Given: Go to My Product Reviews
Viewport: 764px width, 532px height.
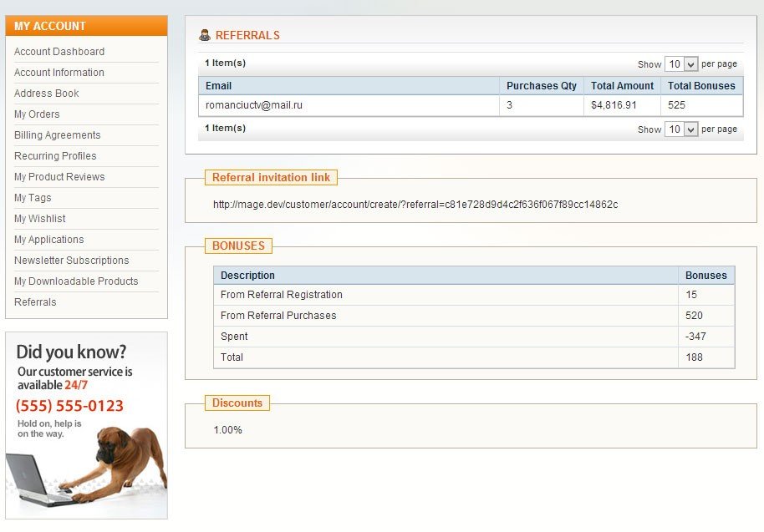Looking at the screenshot, I should click(59, 177).
